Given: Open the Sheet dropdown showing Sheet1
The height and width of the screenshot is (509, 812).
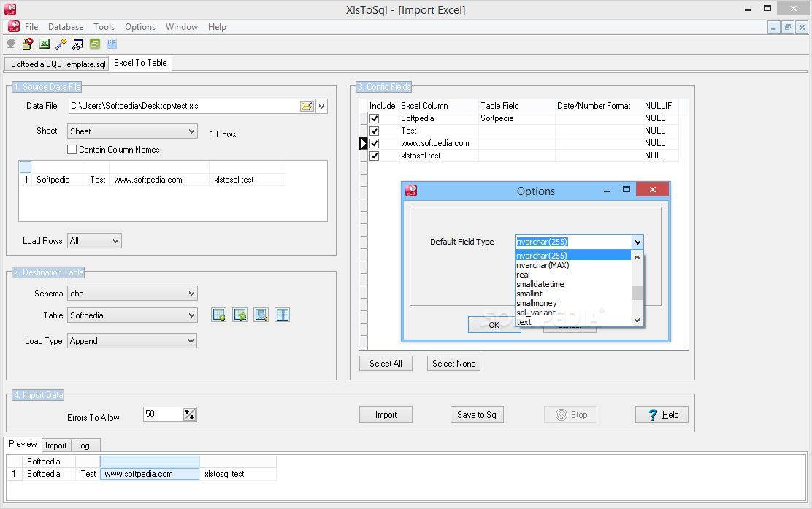Looking at the screenshot, I should [x=133, y=131].
